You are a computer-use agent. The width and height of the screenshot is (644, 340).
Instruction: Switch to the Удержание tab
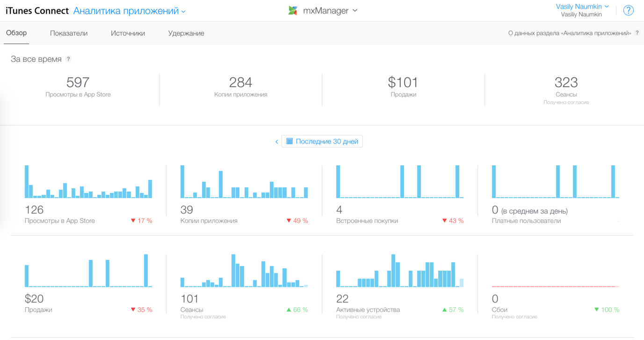[186, 33]
